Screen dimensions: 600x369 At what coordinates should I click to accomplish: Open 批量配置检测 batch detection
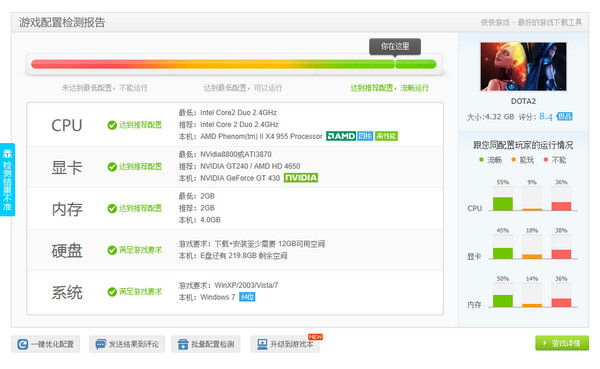206,344
